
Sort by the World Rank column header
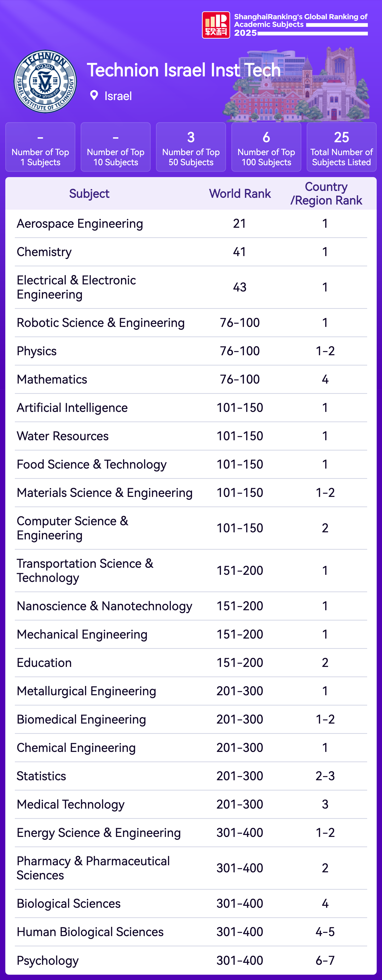pyautogui.click(x=240, y=194)
